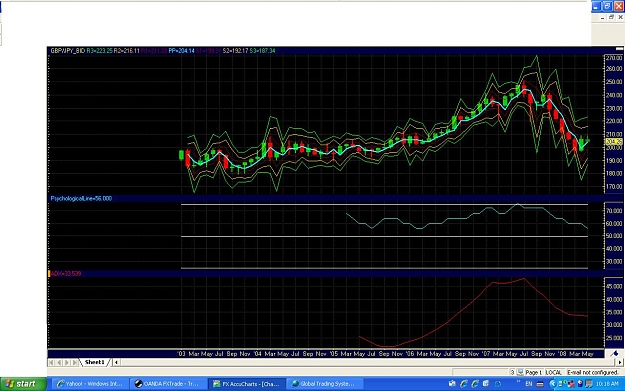Go to previous sheet tab arrow
The width and height of the screenshot is (625, 391).
[59, 362]
